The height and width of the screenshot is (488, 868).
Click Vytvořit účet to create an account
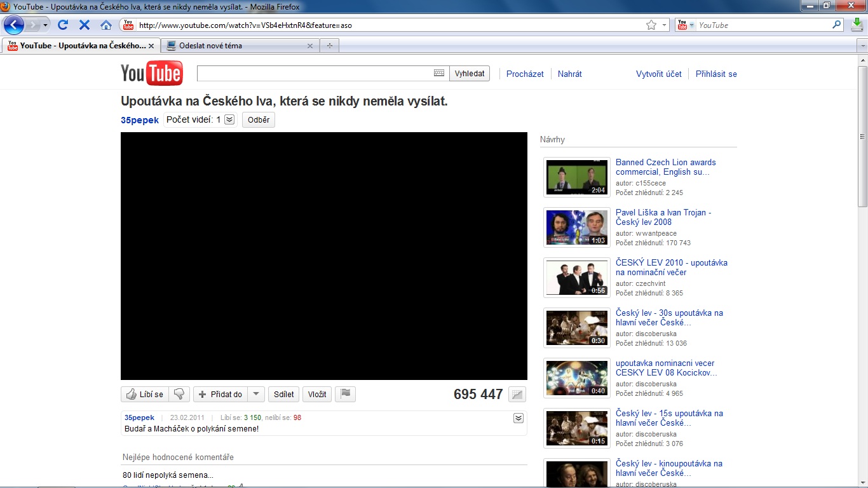tap(659, 74)
